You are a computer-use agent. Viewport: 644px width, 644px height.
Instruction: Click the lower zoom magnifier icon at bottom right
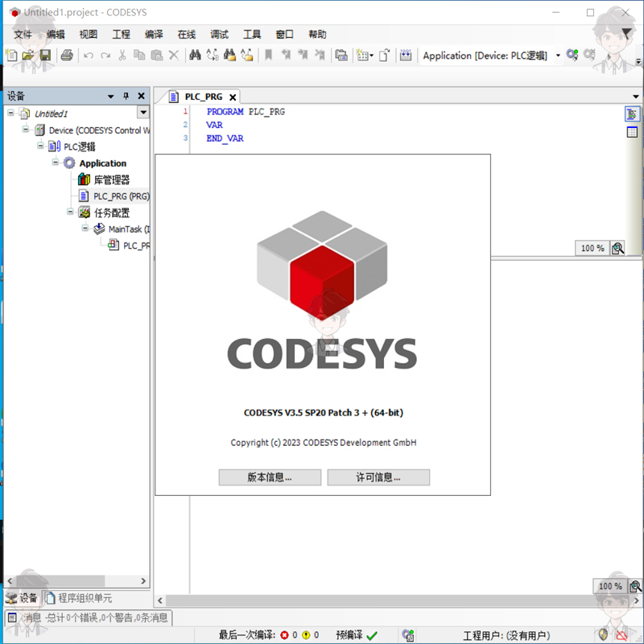click(635, 586)
